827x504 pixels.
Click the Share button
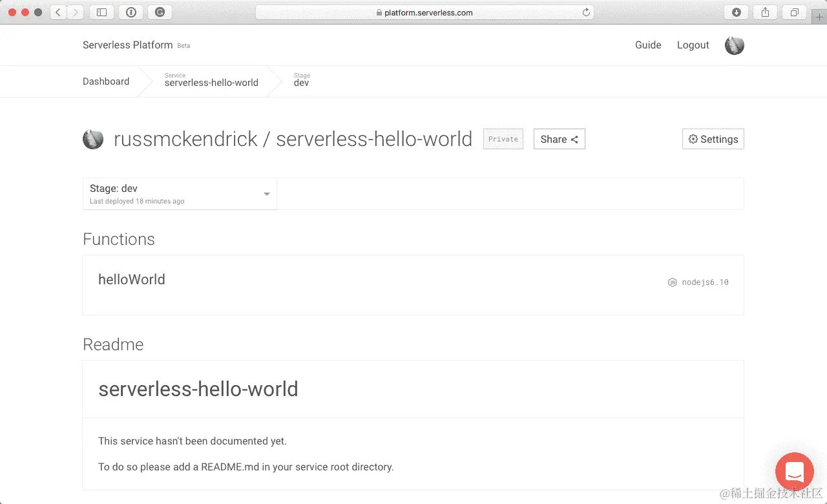560,139
